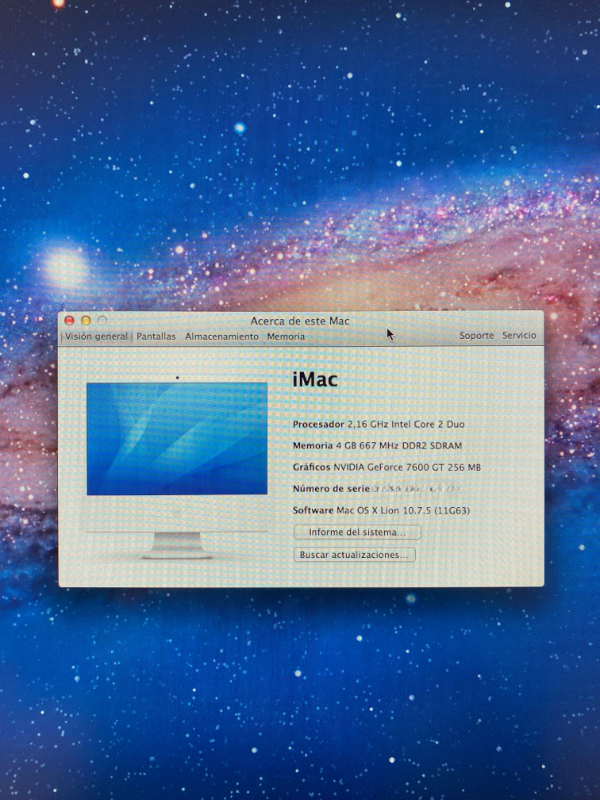600x800 pixels.
Task: Click the Número de serie line
Action: pos(378,488)
